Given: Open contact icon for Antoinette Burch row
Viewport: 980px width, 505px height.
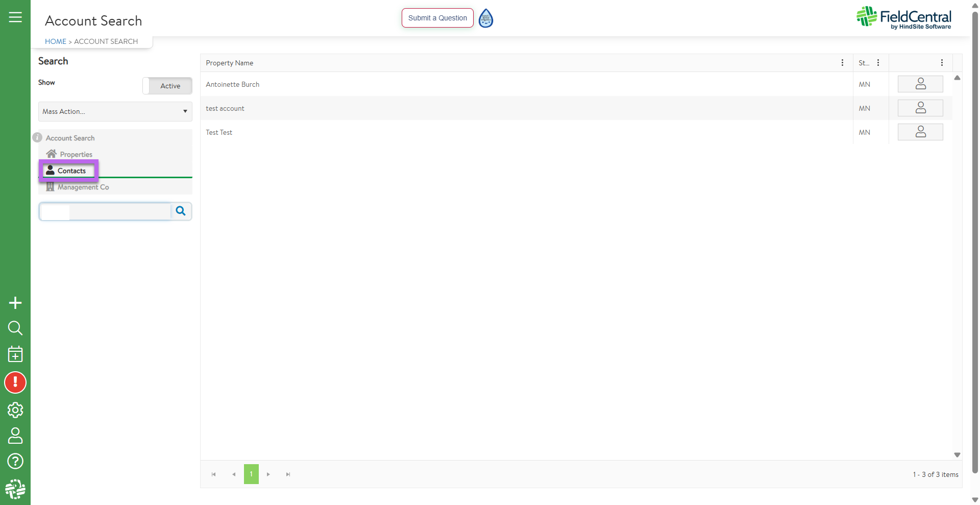Looking at the screenshot, I should pos(920,84).
